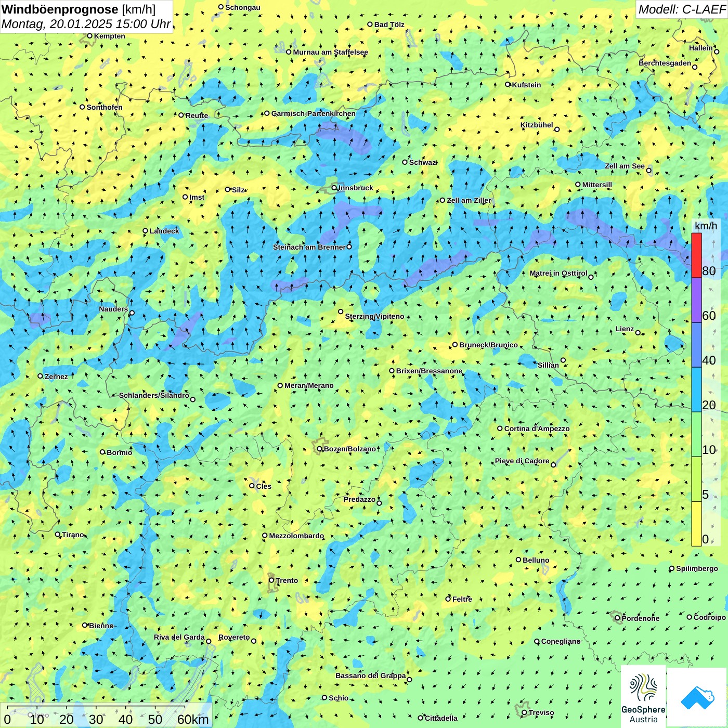Click the Bienno label

click(101, 626)
